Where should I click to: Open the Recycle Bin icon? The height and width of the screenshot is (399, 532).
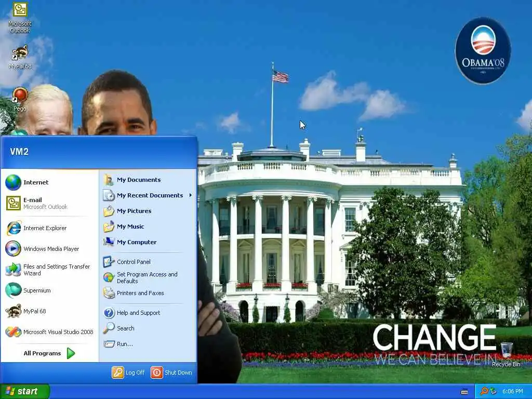[x=506, y=354]
